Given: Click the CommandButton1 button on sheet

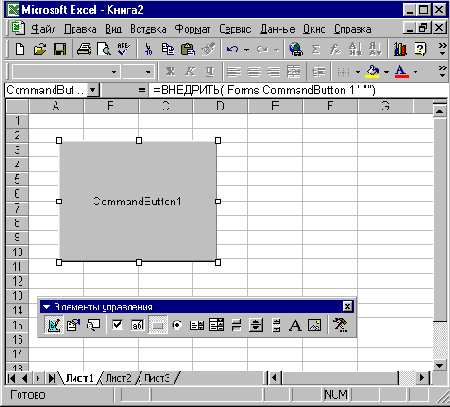Looking at the screenshot, I should tap(138, 201).
